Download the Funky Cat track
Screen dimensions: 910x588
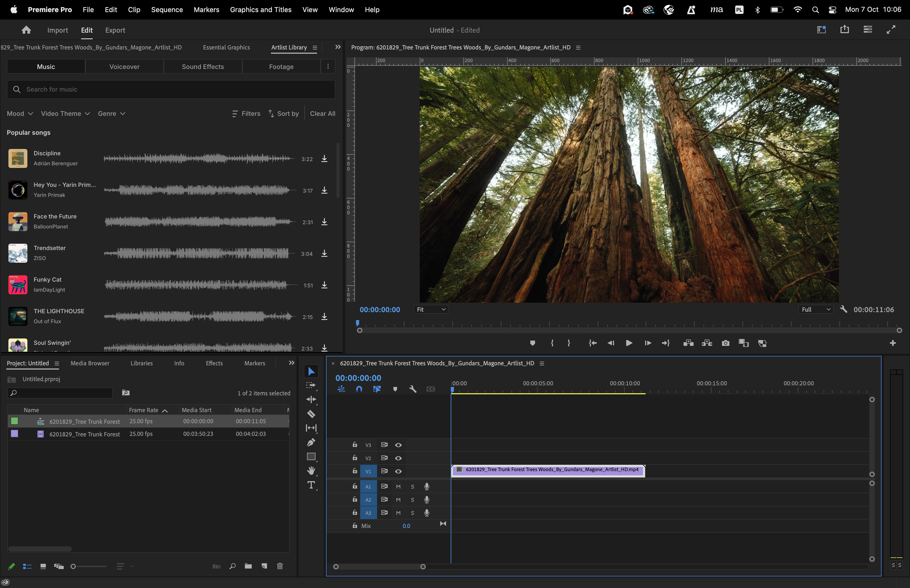[x=324, y=285]
